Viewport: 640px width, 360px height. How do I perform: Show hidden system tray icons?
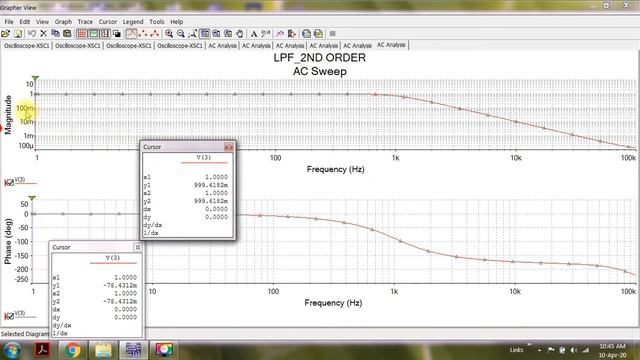[x=539, y=350]
